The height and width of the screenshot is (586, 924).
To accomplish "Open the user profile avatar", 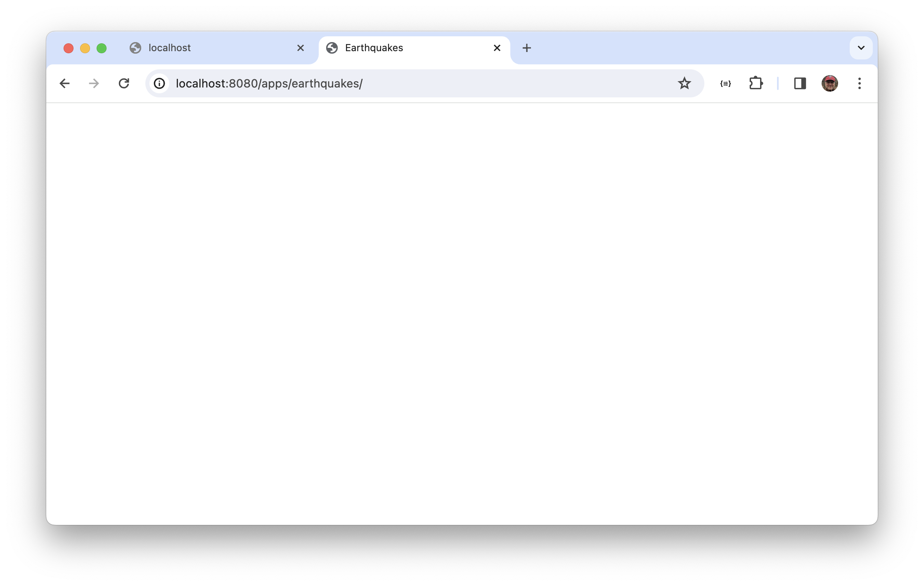I will (829, 83).
